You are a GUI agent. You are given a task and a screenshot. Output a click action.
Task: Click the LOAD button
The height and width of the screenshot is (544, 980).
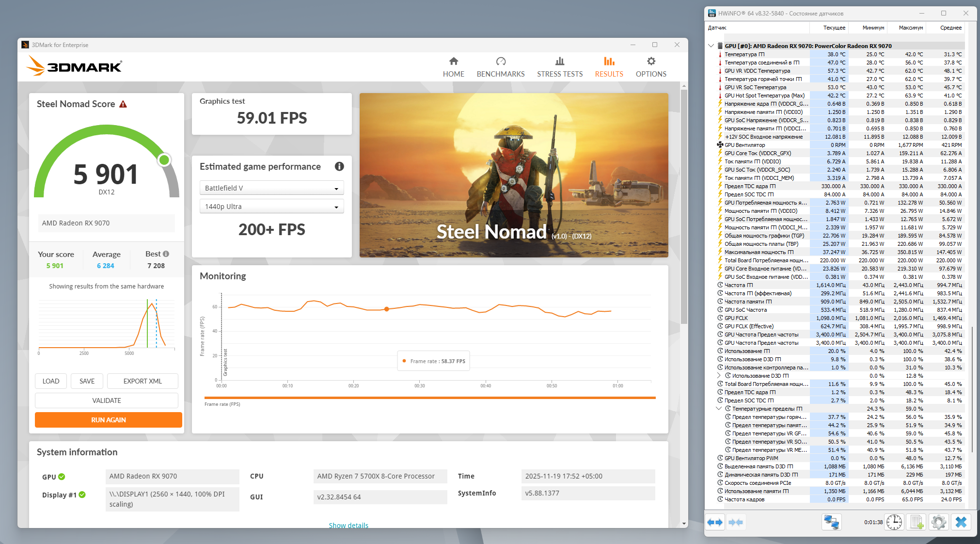(51, 381)
